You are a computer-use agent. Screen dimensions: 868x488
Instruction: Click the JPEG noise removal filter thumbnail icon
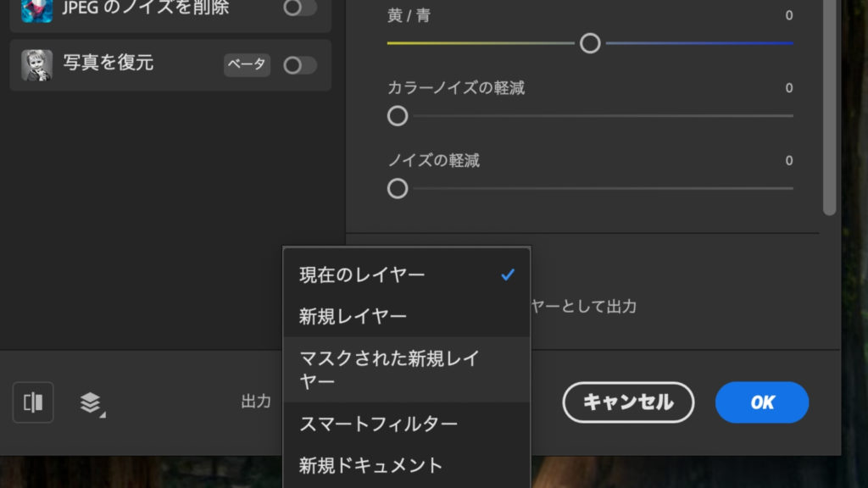pyautogui.click(x=36, y=8)
